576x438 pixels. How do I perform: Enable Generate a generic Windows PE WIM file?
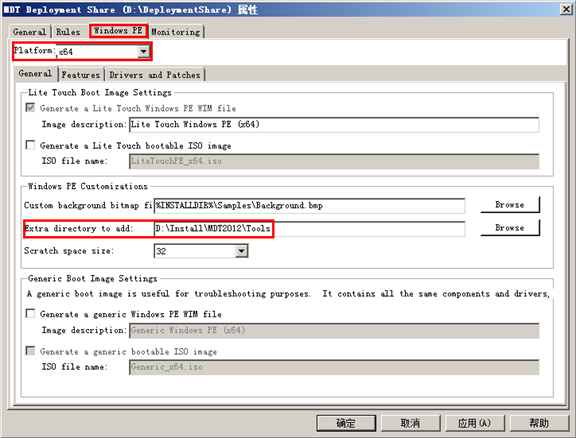click(x=30, y=313)
